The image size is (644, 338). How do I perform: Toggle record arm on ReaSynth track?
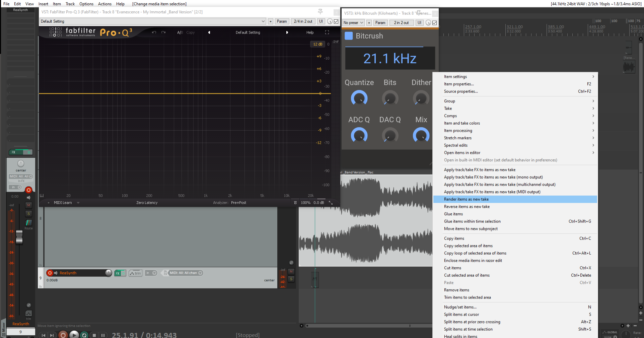pos(50,273)
